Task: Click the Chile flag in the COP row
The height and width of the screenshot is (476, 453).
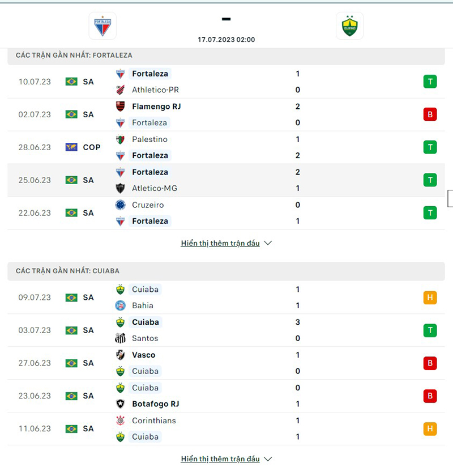Action: click(71, 147)
